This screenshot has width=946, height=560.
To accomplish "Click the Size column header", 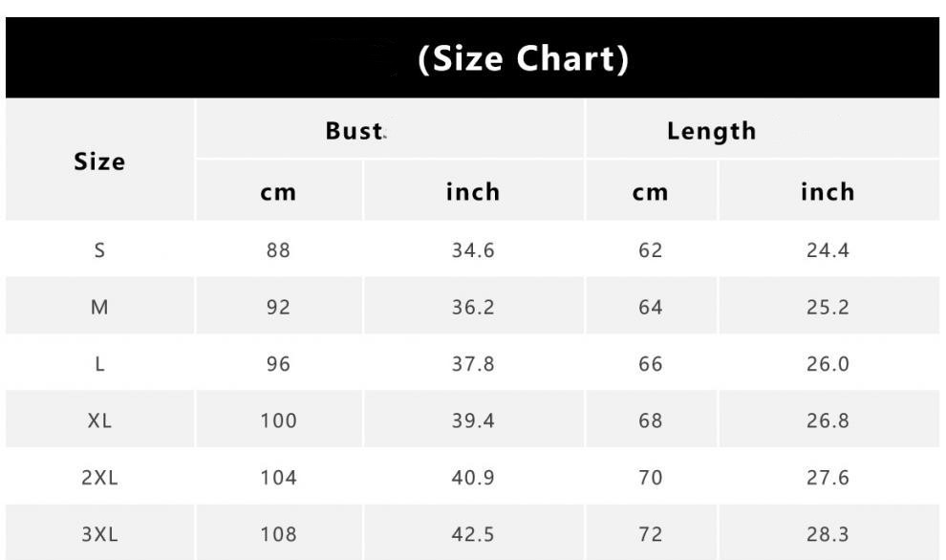I will [99, 162].
